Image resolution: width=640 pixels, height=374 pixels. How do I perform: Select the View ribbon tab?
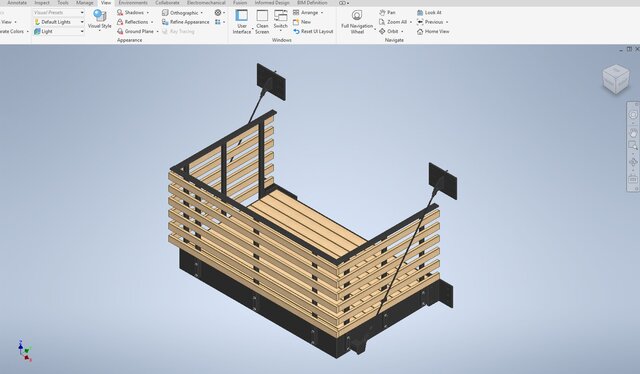point(106,3)
